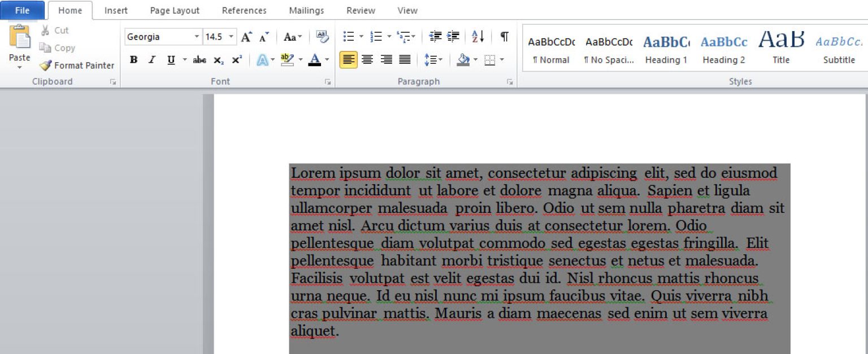Apply the Heading 1 style
The image size is (868, 354).
(666, 48)
